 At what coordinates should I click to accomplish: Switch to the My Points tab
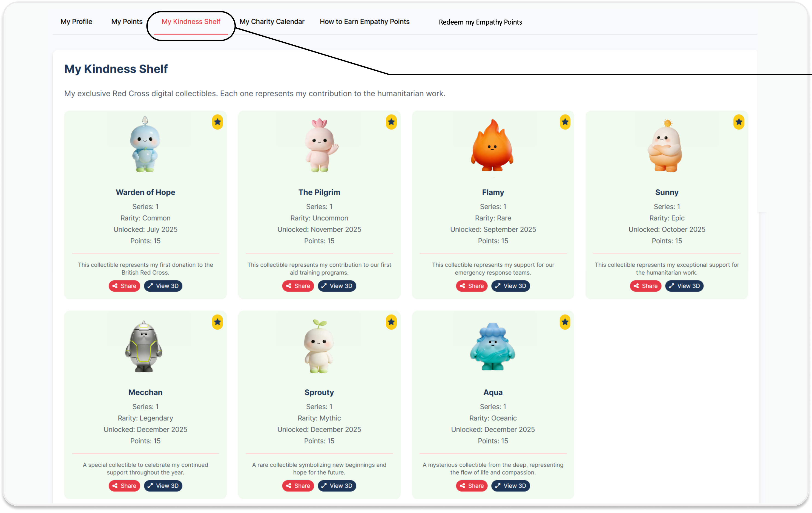point(127,22)
